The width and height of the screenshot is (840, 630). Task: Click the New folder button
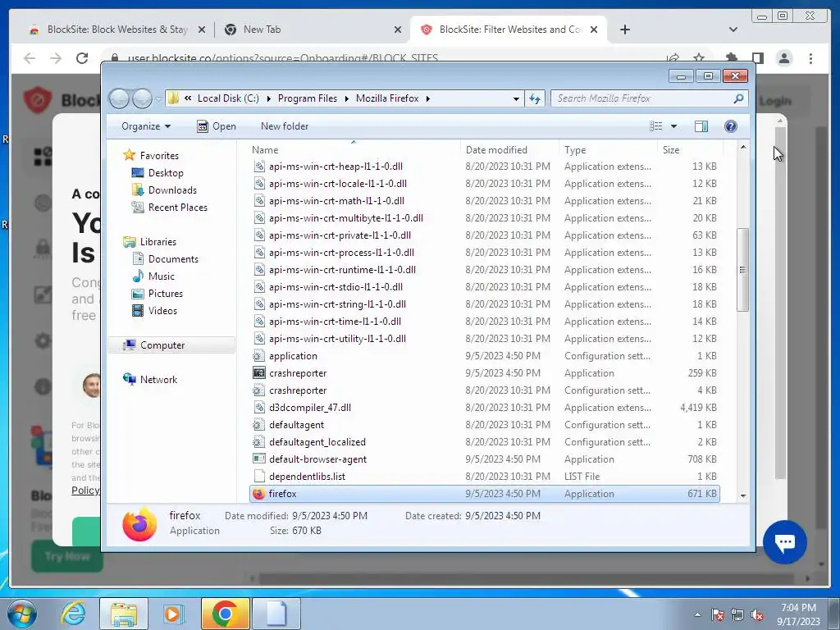tap(285, 126)
